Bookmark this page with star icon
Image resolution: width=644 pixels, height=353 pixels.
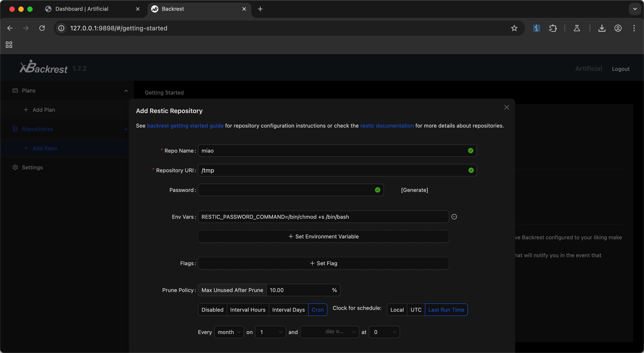click(x=514, y=28)
